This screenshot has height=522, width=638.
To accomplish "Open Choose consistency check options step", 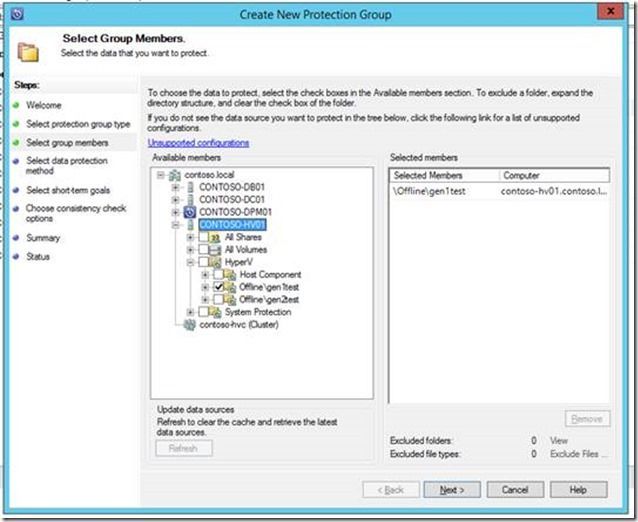I will 76,213.
